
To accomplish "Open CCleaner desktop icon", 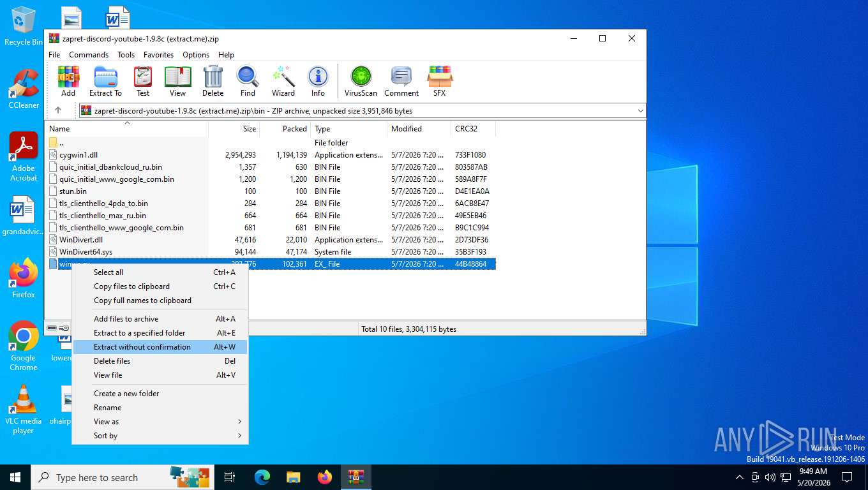I will (24, 89).
